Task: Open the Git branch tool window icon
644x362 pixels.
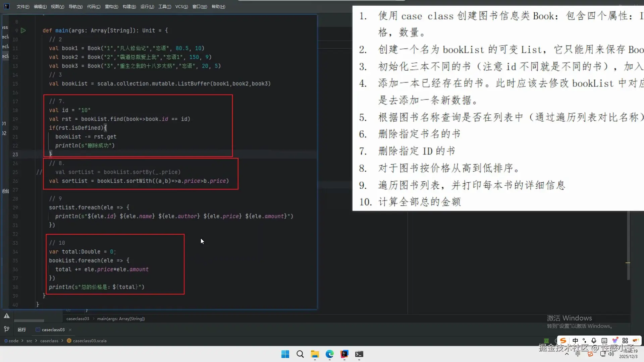Action: click(6, 329)
